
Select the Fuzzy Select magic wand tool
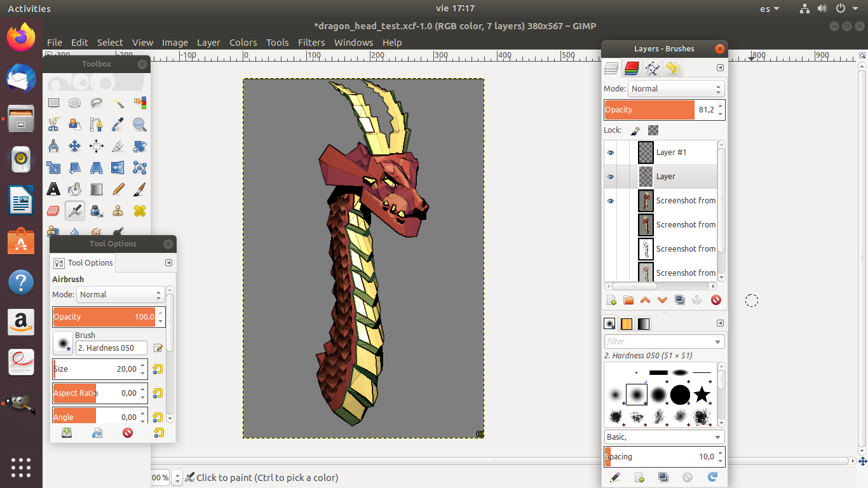point(118,102)
